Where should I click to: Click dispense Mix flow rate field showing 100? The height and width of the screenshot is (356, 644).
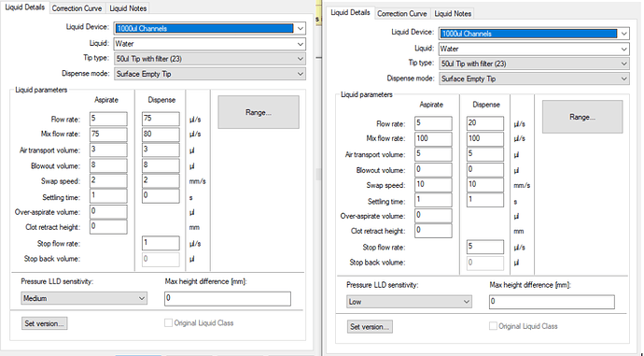coord(485,139)
